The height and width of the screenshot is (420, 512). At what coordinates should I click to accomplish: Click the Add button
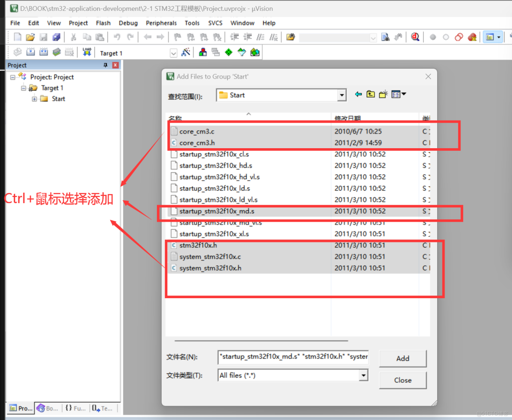402,358
